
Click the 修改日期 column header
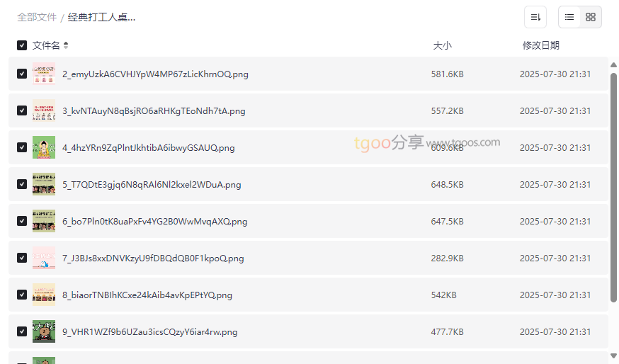540,45
